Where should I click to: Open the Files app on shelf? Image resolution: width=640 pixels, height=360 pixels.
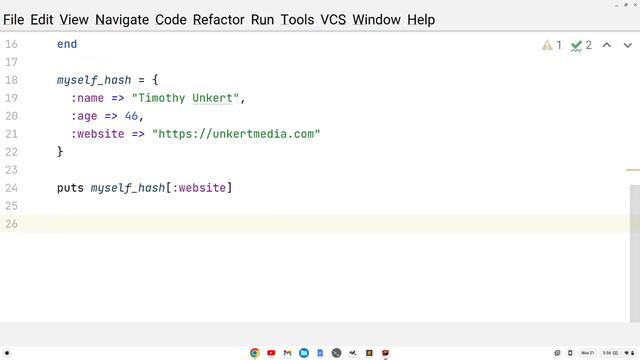click(x=304, y=353)
